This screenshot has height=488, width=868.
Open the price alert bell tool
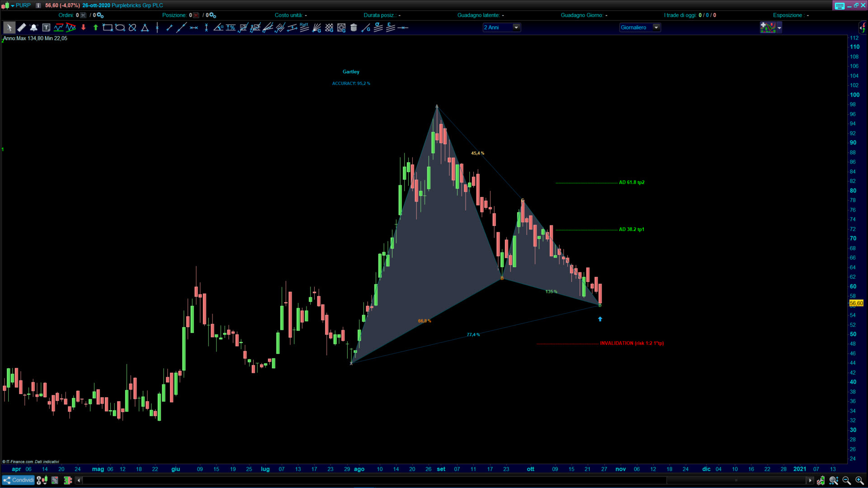(33, 28)
